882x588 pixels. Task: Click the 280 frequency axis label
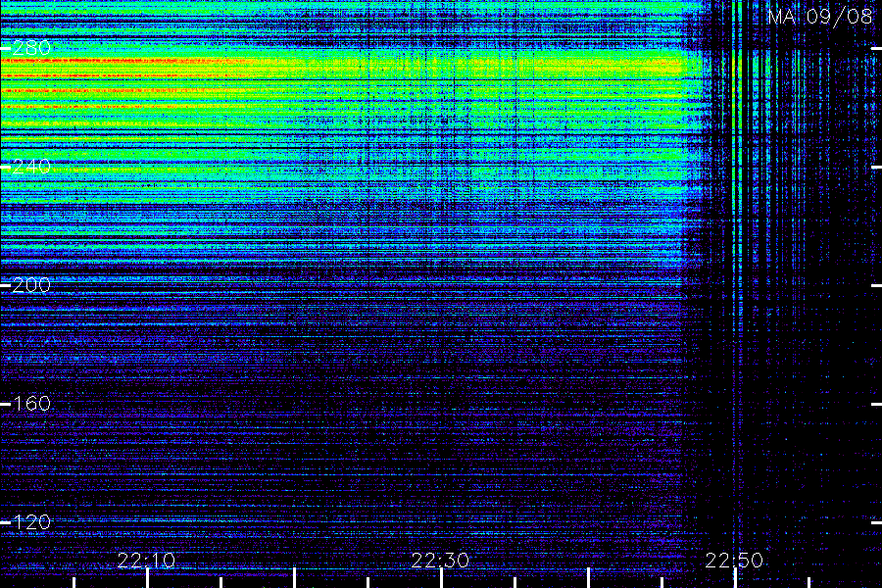[x=31, y=48]
